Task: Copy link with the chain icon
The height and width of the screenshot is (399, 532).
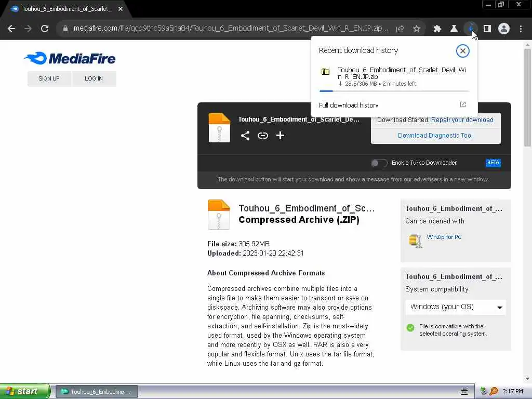Action: (x=262, y=136)
